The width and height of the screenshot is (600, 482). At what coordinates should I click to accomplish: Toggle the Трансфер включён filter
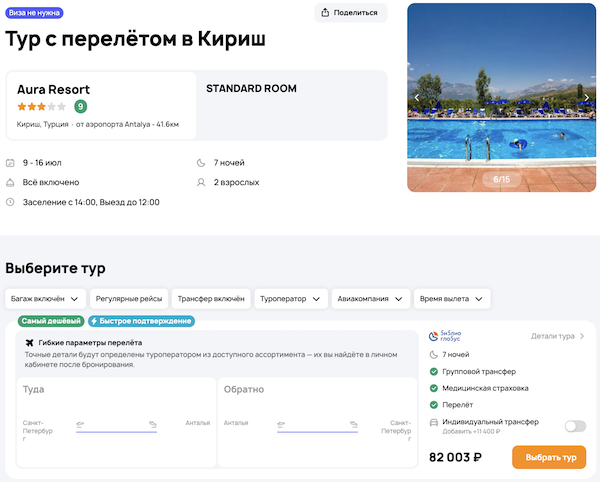210,299
